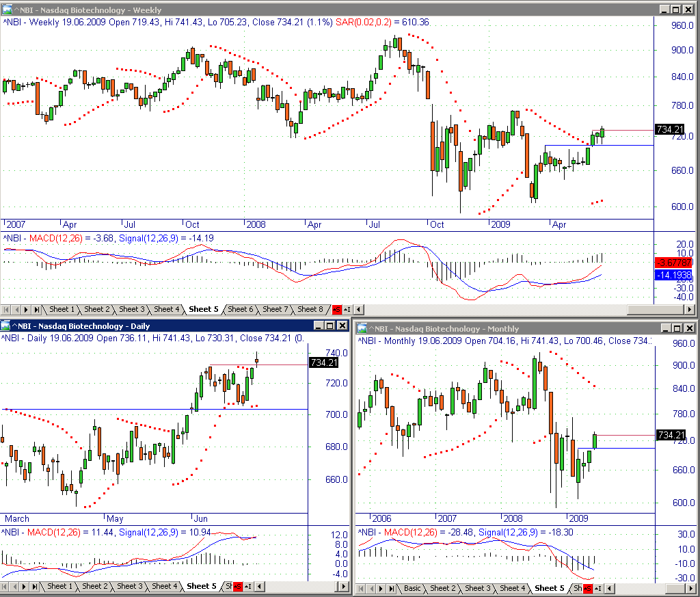Click Signal(12,26,9) = -18.30 label in Monthly pane
This screenshot has height=597, width=700.
pyautogui.click(x=526, y=532)
